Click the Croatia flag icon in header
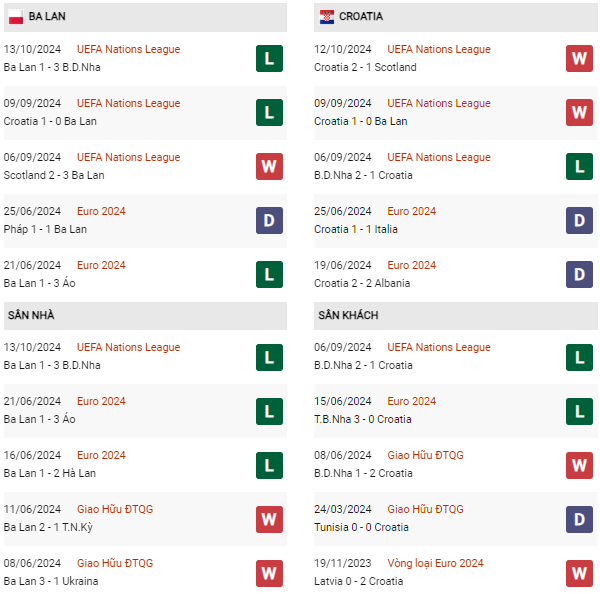This screenshot has height=594, width=600. tap(327, 16)
